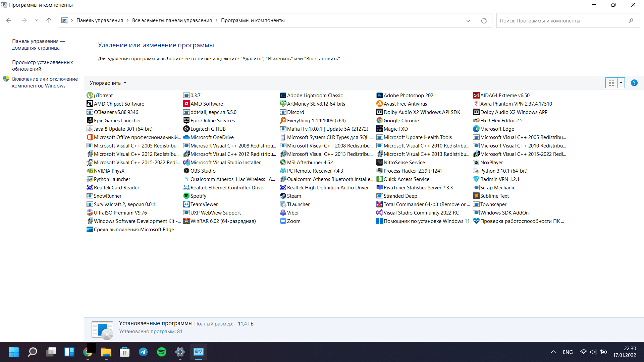
Task: Open Панель управления — домашняя страница link
Action: 39,45
